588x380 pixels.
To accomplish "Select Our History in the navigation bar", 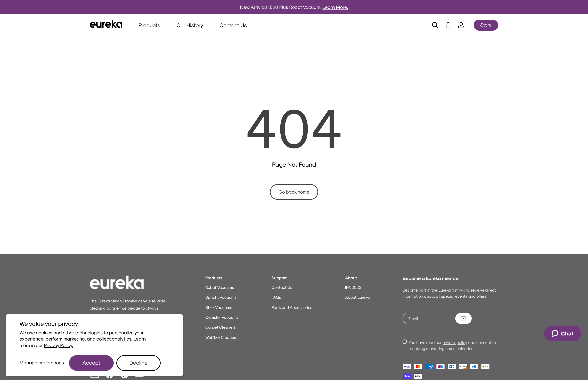I will point(190,25).
